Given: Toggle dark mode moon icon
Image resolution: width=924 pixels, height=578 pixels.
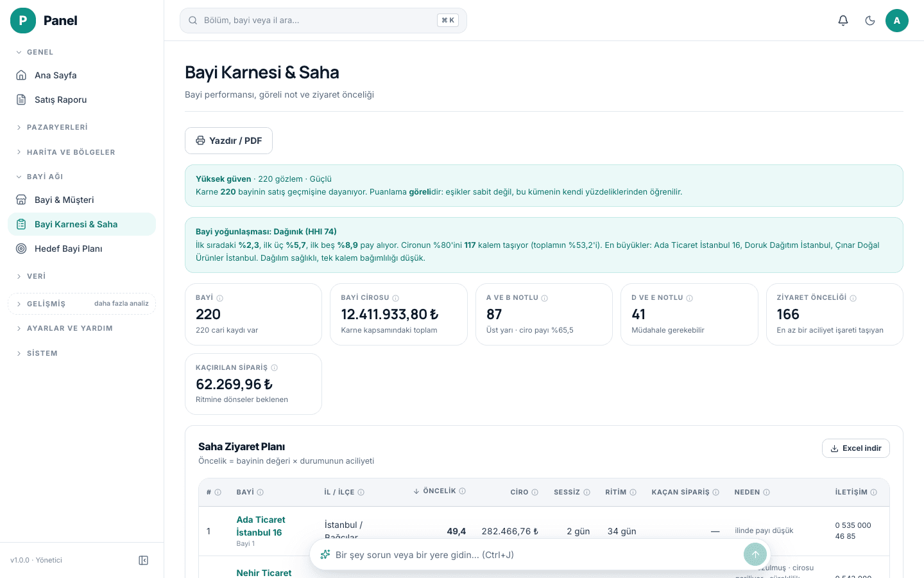Looking at the screenshot, I should click(x=870, y=21).
